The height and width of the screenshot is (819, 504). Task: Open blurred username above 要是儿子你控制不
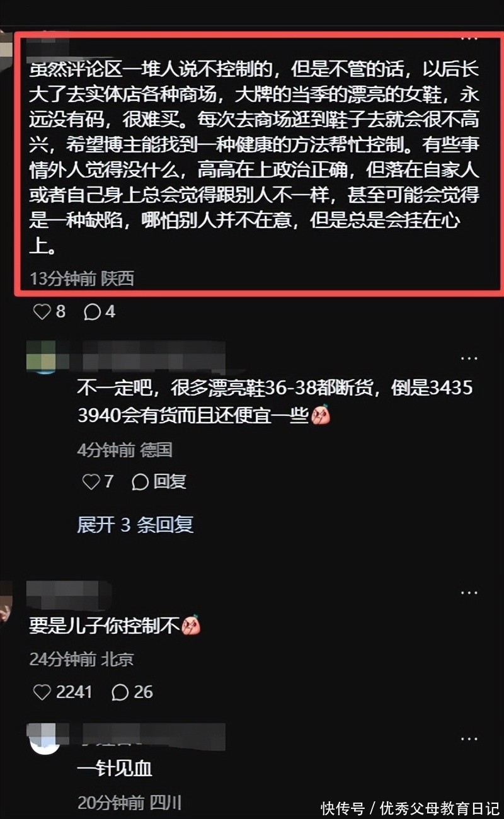pos(71,594)
